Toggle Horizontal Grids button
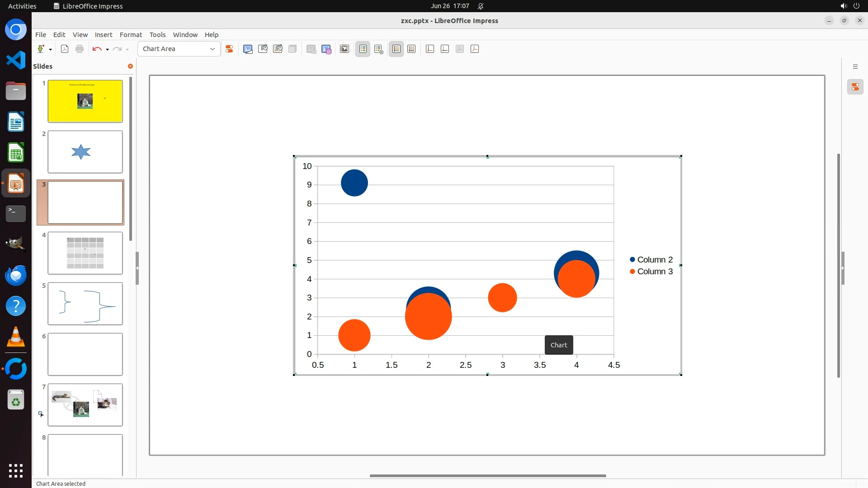 [x=396, y=49]
